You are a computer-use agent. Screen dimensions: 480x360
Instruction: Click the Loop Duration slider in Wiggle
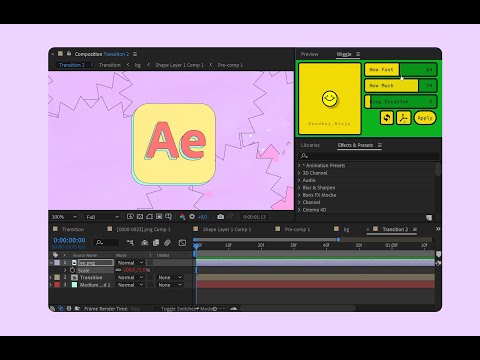401,102
